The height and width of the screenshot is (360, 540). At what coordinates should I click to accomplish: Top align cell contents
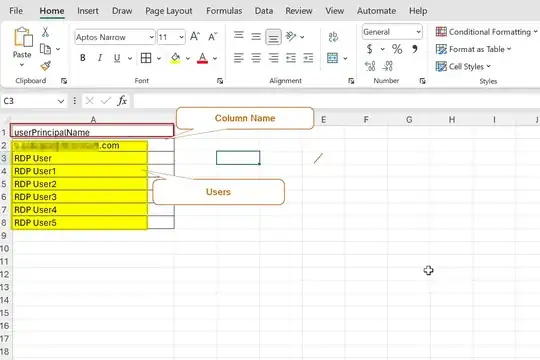239,36
